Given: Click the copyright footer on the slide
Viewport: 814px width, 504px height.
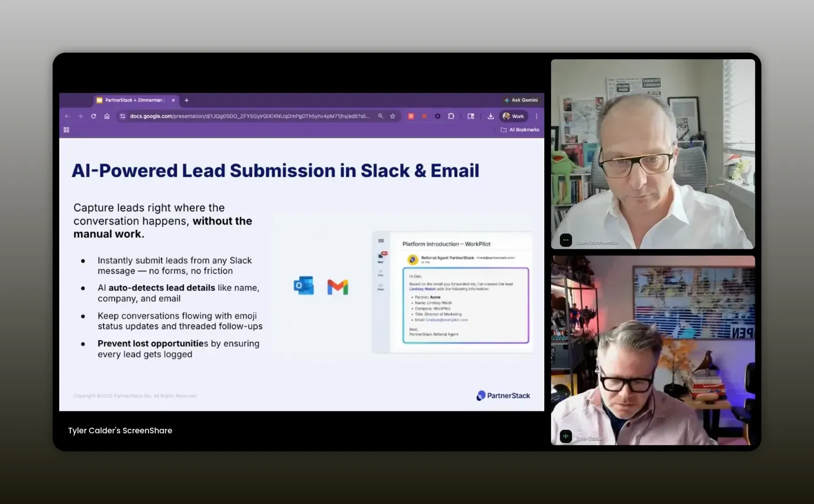Looking at the screenshot, I should (x=135, y=396).
